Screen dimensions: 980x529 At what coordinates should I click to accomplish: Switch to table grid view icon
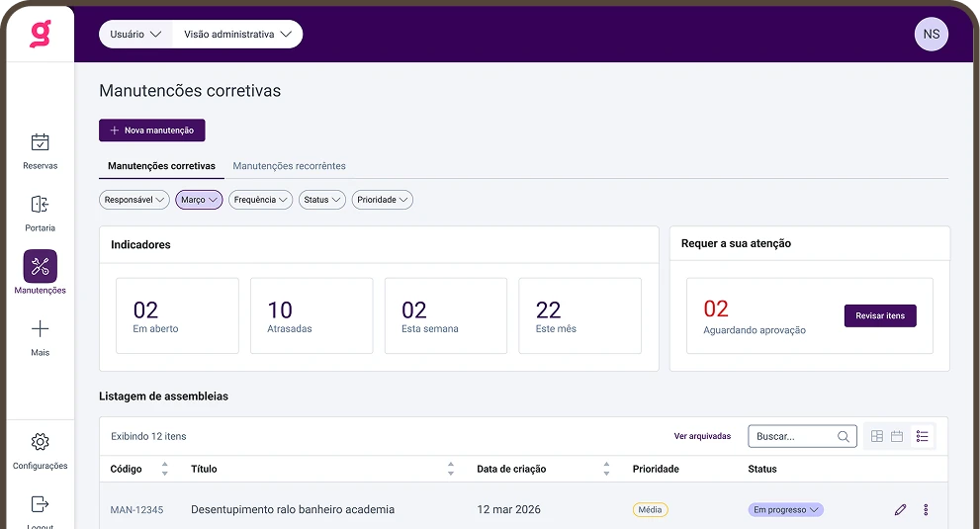tap(877, 436)
